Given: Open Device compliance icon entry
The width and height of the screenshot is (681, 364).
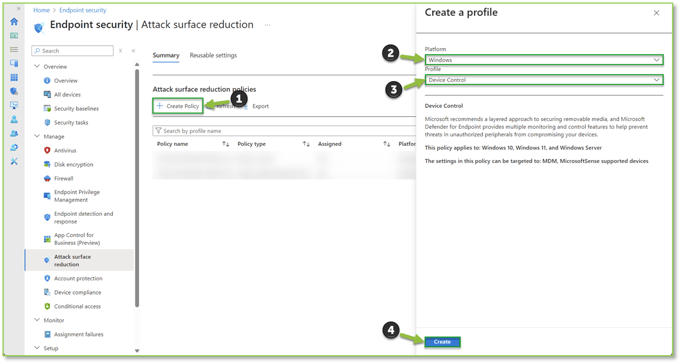Looking at the screenshot, I should coord(47,292).
